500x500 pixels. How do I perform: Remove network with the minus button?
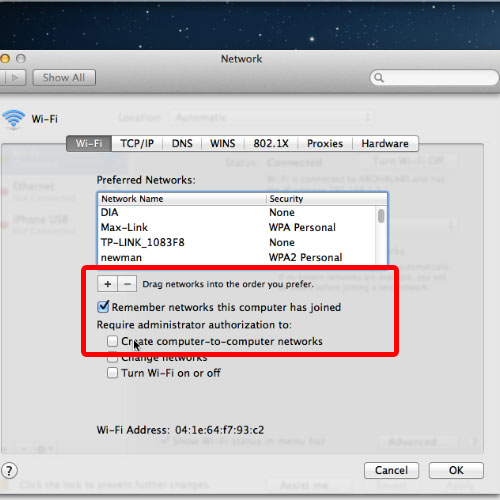pyautogui.click(x=127, y=284)
